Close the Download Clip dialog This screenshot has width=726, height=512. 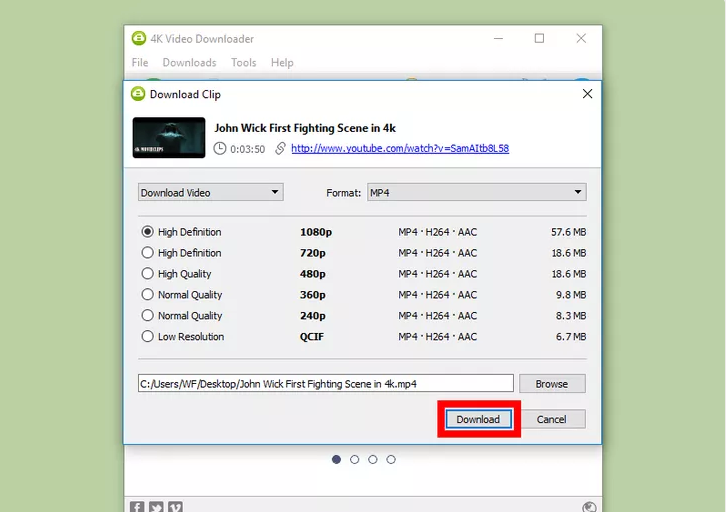coord(588,94)
